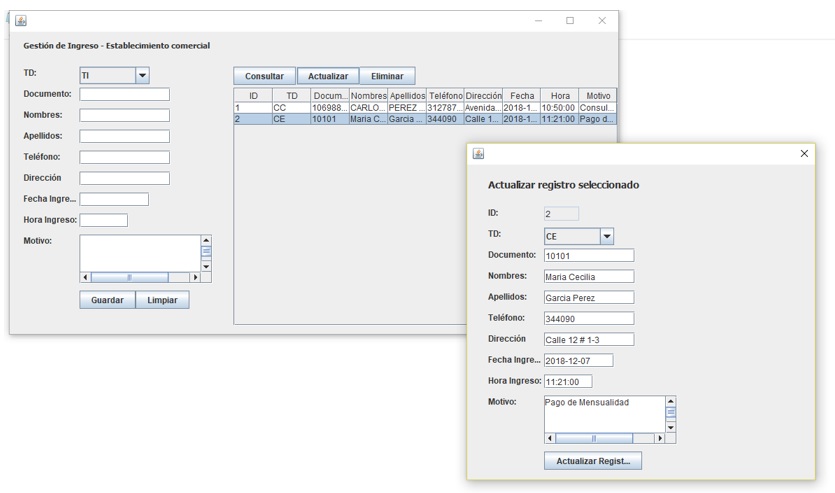This screenshot has height=493, width=835.
Task: Click the scroll up arrow in dialog Motivo area
Action: point(670,401)
